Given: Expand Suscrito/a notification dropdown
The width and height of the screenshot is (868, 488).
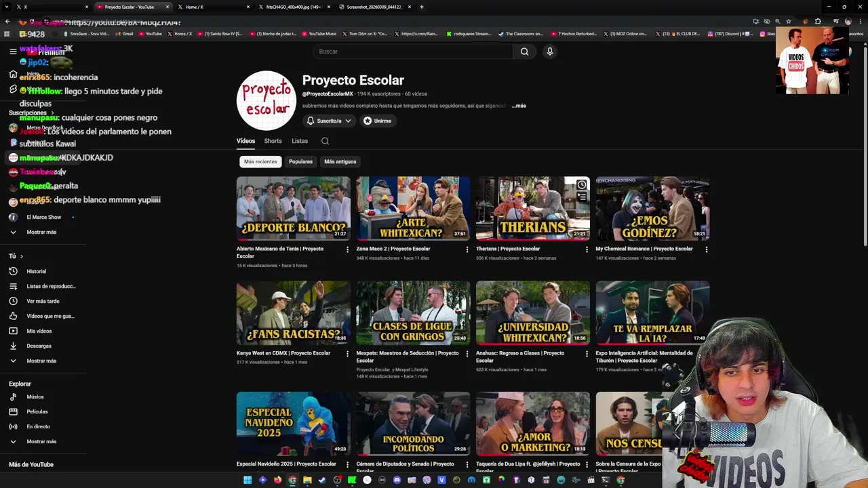Looking at the screenshot, I should (329, 121).
